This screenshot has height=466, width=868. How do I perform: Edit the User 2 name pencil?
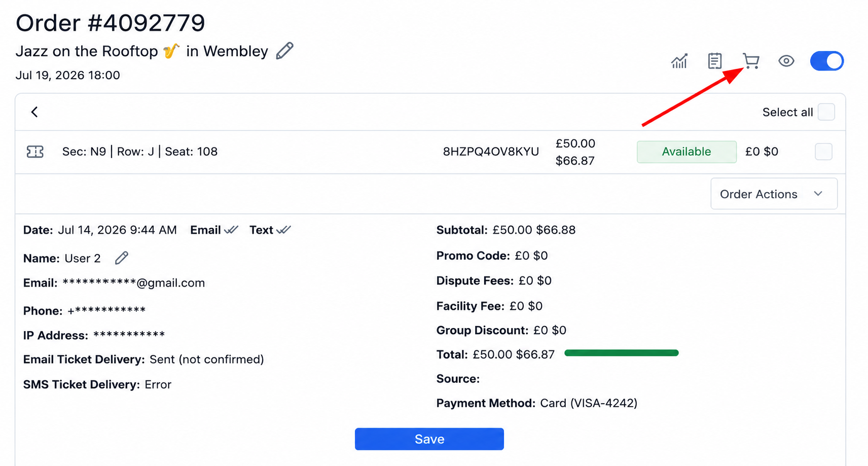point(122,258)
